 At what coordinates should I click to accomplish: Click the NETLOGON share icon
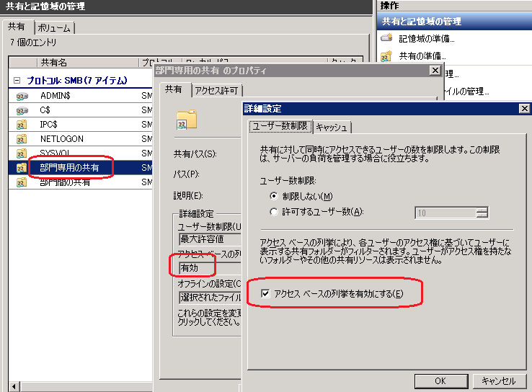[22, 138]
